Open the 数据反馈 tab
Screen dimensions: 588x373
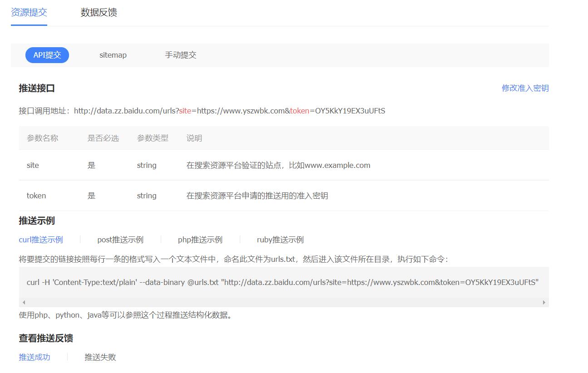pos(99,12)
